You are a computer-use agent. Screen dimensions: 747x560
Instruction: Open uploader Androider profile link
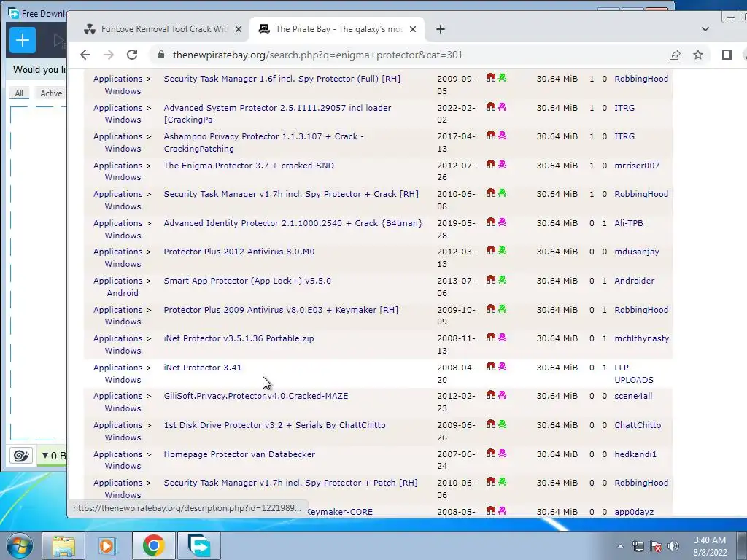pos(634,281)
